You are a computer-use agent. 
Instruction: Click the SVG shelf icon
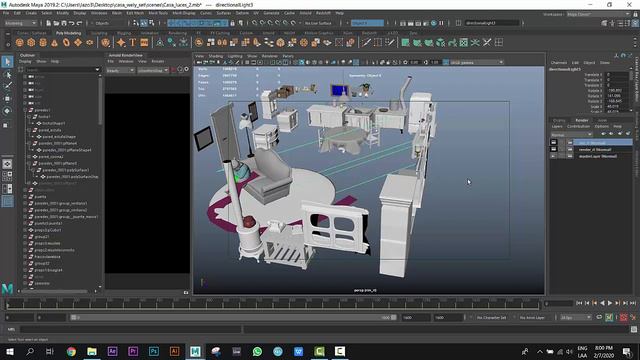(144, 42)
